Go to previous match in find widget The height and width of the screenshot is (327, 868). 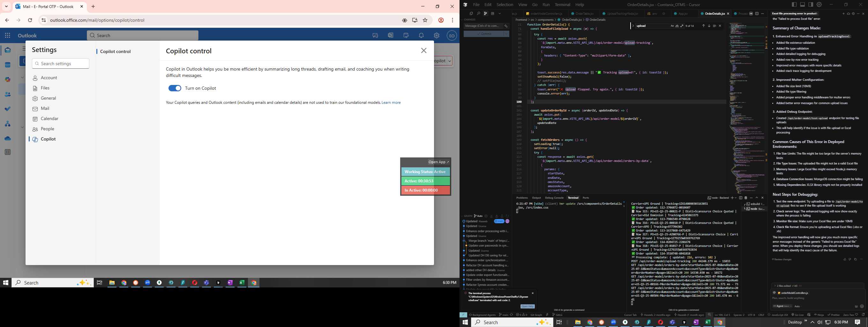703,26
